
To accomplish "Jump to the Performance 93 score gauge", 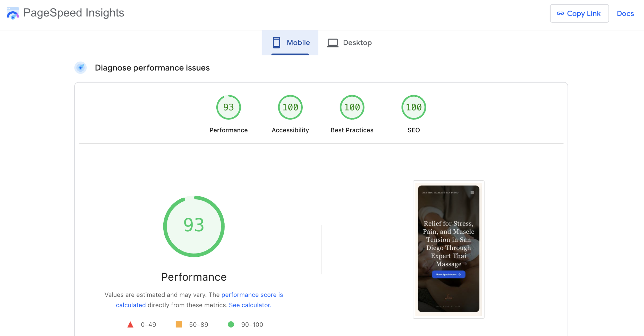I will [228, 107].
